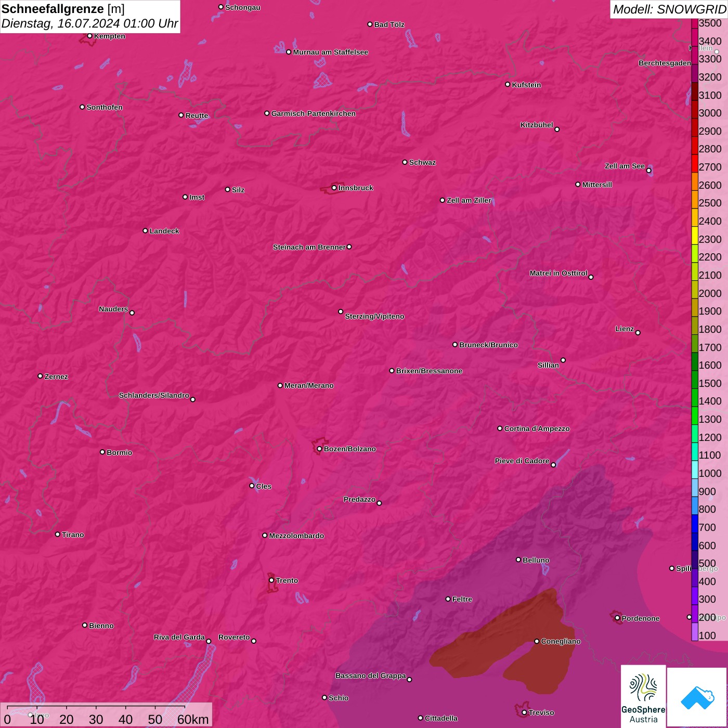
Task: Click the Matrei in Osttirol label
Action: pyautogui.click(x=558, y=273)
